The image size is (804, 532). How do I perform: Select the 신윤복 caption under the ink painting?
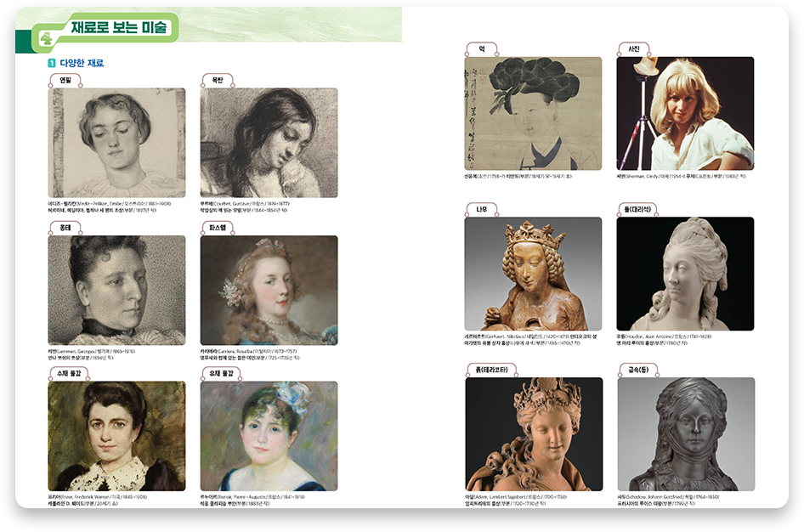point(518,176)
